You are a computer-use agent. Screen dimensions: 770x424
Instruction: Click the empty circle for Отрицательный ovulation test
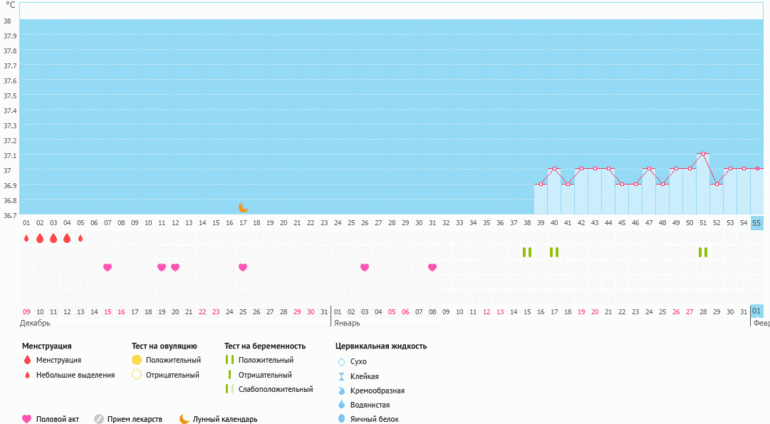click(x=137, y=375)
